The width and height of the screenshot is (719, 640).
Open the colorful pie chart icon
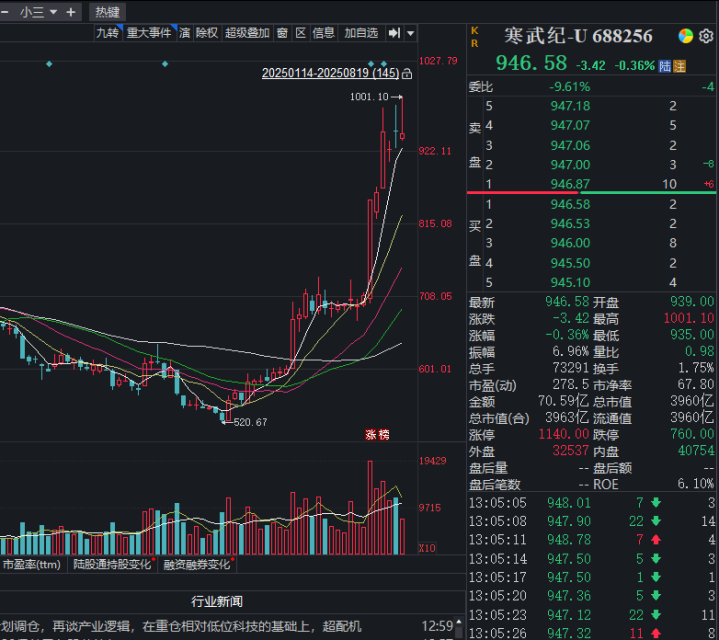click(x=686, y=36)
